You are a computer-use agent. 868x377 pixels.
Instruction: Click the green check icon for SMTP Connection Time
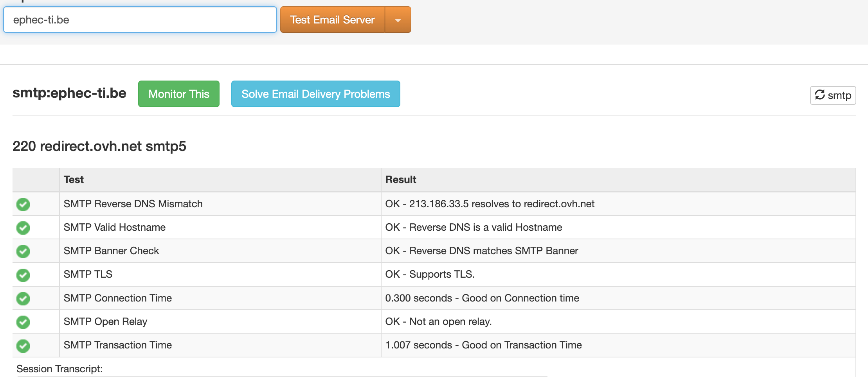click(x=23, y=298)
